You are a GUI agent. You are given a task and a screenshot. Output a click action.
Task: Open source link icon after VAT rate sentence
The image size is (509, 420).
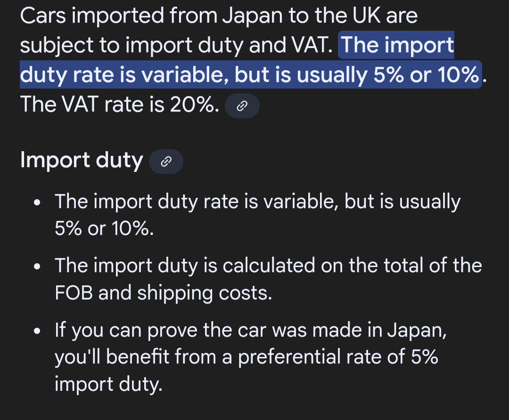pos(242,106)
